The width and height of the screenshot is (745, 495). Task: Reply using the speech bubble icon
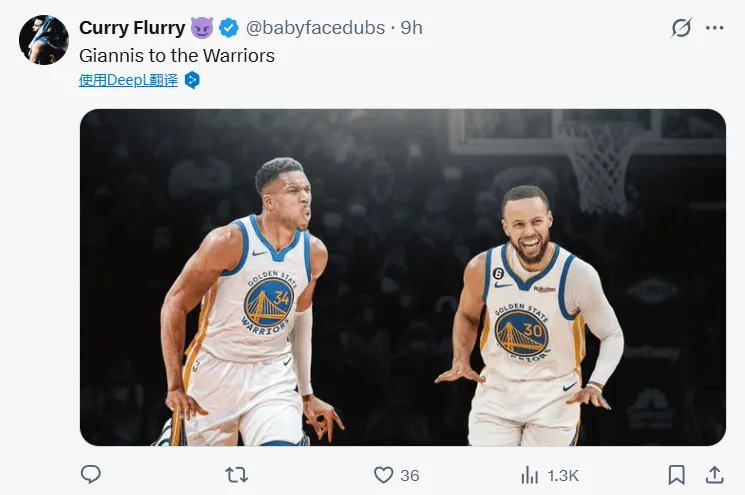pyautogui.click(x=91, y=474)
